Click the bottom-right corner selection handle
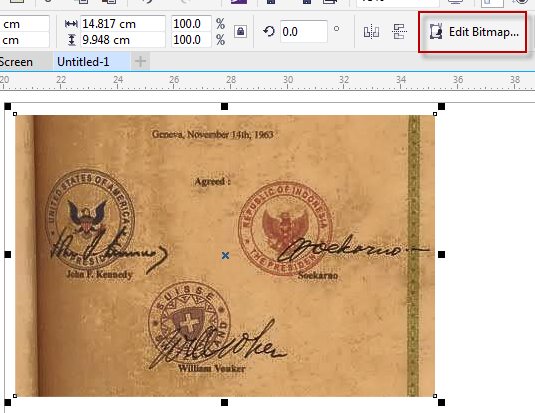The width and height of the screenshot is (535, 413). pos(441,402)
